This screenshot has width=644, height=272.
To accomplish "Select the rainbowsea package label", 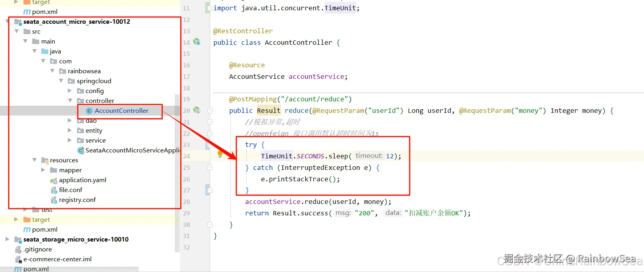I will coord(84,71).
